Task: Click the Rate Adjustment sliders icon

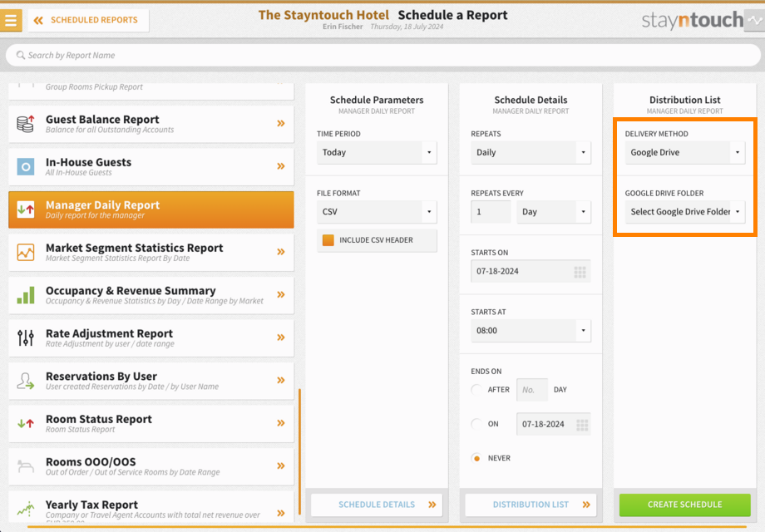Action: pos(26,338)
